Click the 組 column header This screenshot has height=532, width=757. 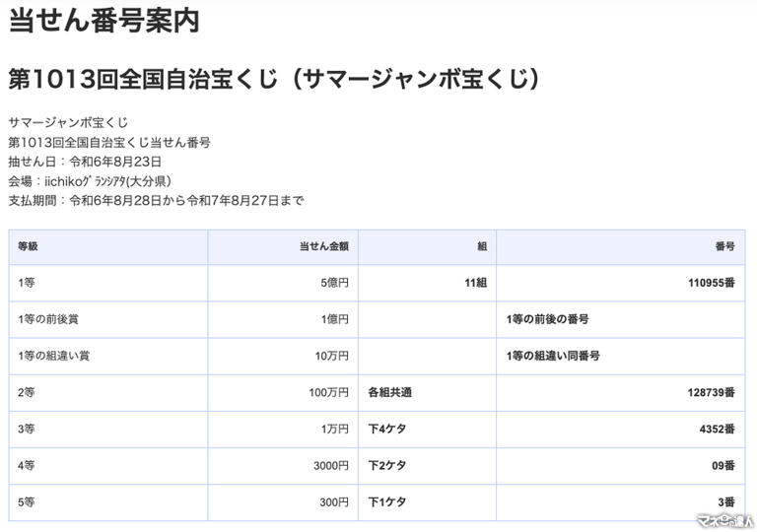tap(482, 246)
